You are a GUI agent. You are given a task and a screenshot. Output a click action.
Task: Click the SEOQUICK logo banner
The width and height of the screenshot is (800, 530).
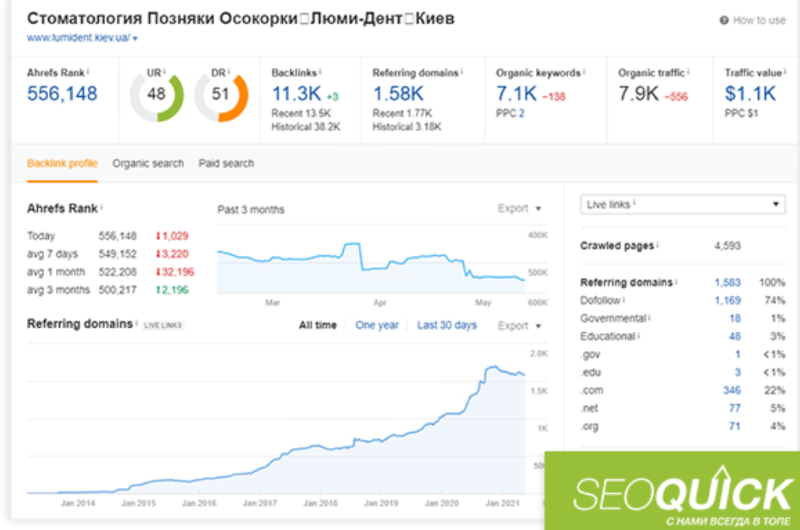(x=672, y=491)
